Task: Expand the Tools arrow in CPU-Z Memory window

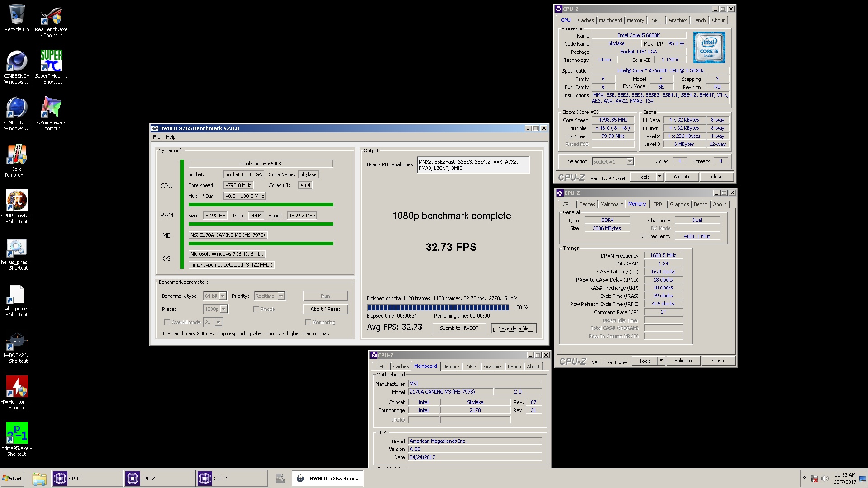Action: [x=661, y=361]
